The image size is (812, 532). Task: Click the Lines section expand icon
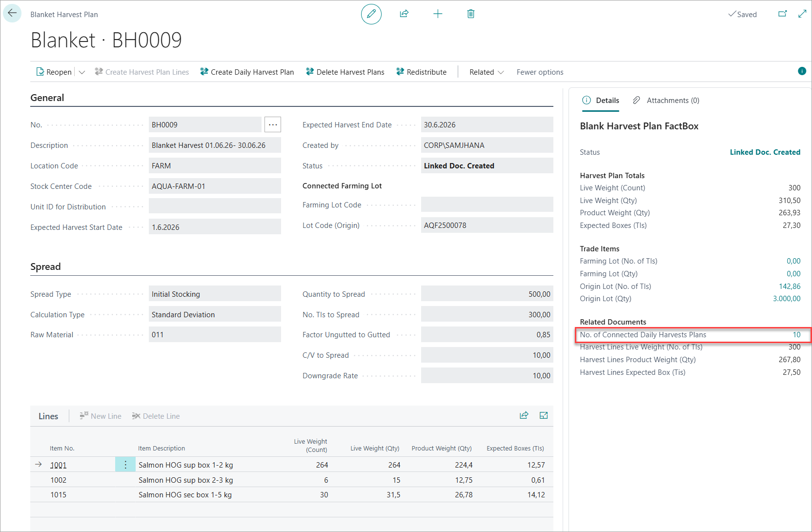[x=544, y=415]
